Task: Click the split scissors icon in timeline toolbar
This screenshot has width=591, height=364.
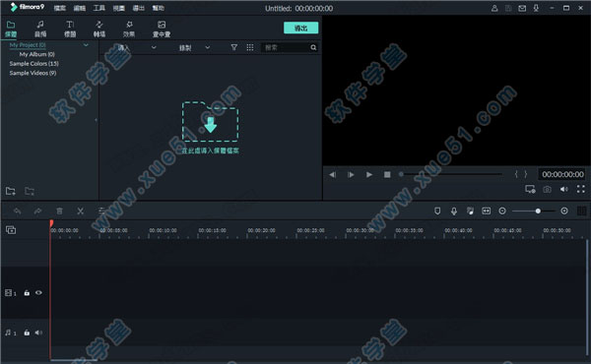Action: [x=81, y=211]
